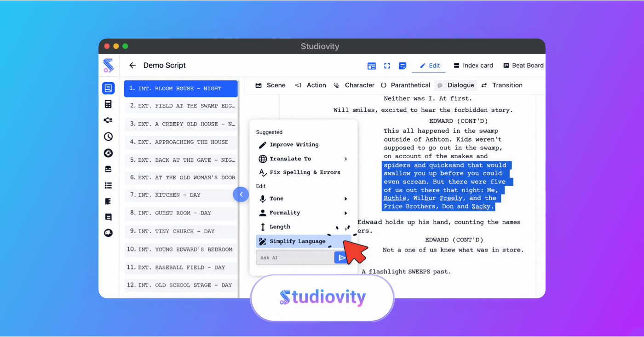
Task: Click the clock history icon in the sidebar
Action: pos(109,136)
